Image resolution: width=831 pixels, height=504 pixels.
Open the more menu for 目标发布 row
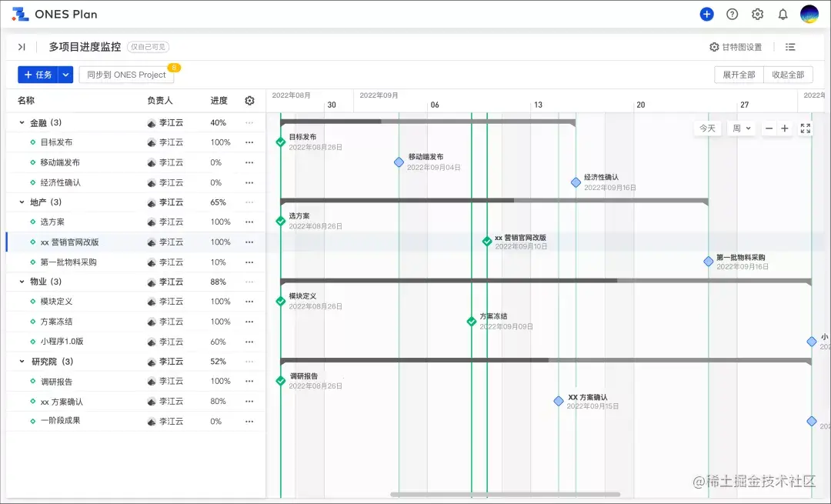coord(249,142)
